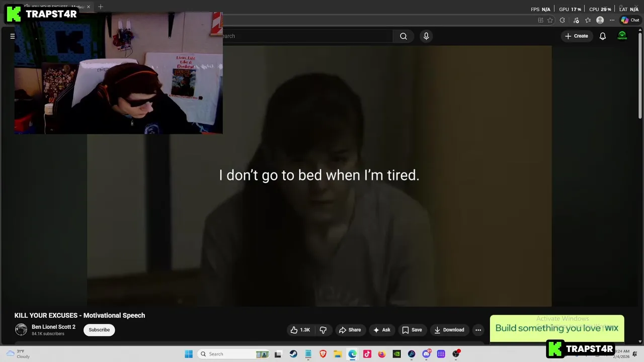Open taskbar notification bell
644x362 pixels.
634,355
